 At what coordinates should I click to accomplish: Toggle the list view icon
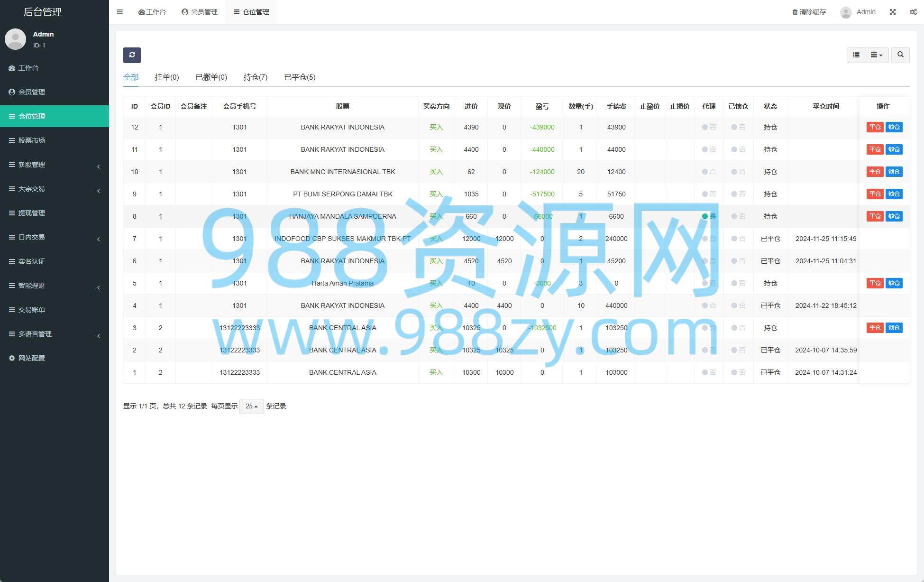click(856, 55)
